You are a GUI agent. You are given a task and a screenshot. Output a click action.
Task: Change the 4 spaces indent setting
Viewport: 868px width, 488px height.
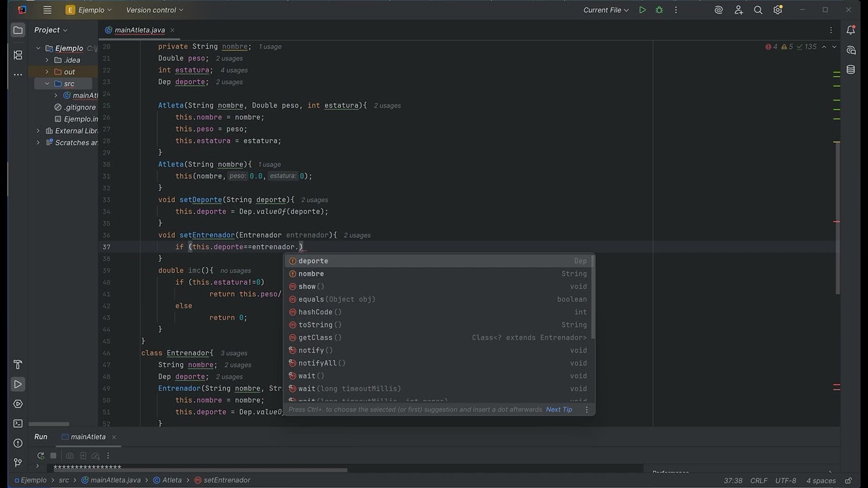click(x=821, y=481)
